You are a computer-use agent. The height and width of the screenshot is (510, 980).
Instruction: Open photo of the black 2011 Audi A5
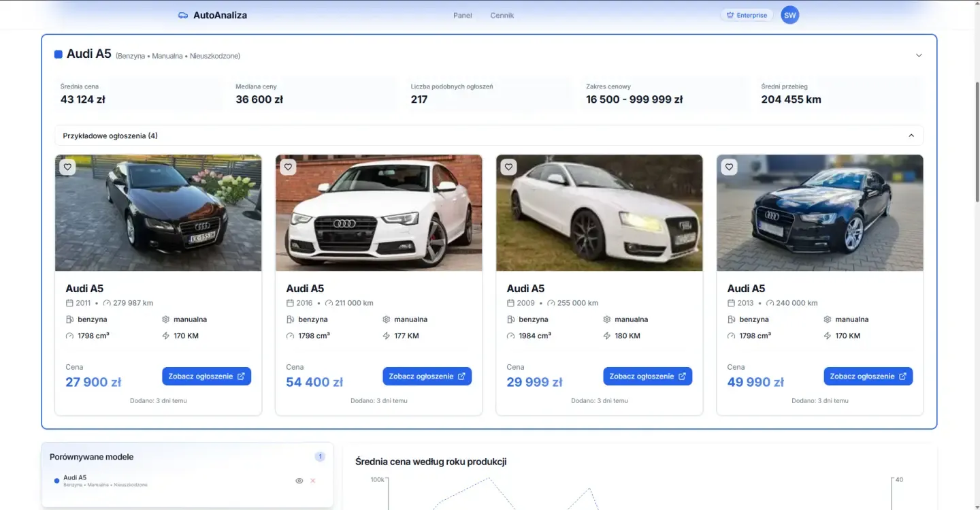click(159, 213)
